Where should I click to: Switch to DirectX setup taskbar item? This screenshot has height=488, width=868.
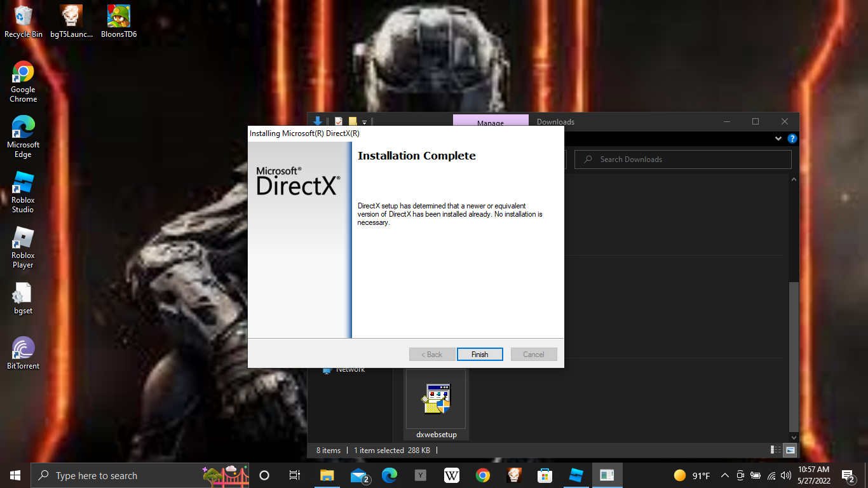coord(607,475)
